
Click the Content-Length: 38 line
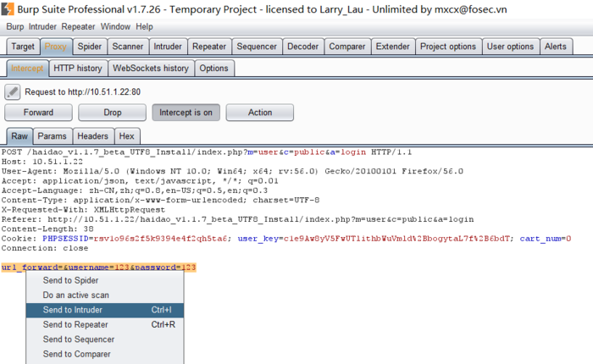(x=47, y=229)
